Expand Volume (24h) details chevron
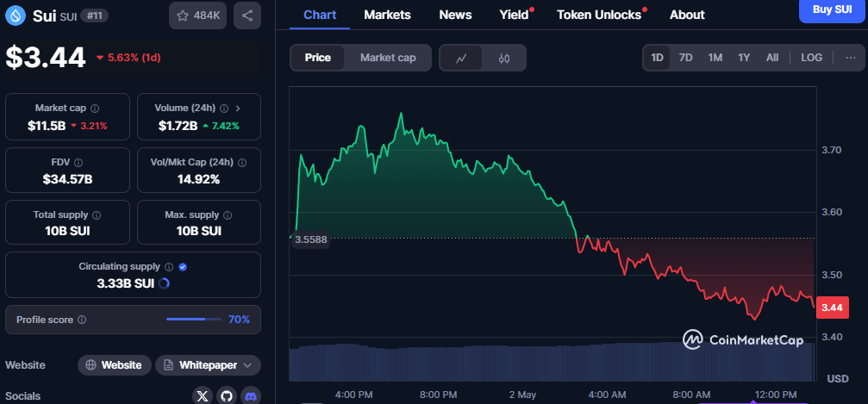This screenshot has height=404, width=868. pyautogui.click(x=239, y=109)
